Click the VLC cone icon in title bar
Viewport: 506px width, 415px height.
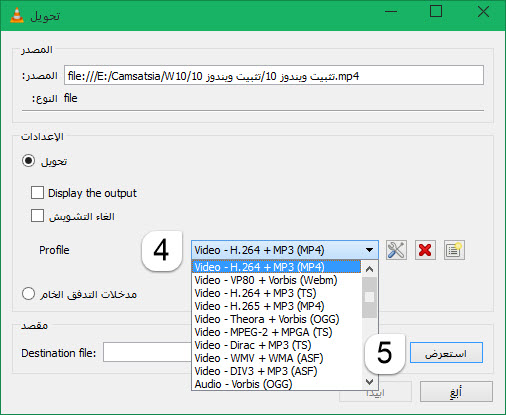point(17,15)
